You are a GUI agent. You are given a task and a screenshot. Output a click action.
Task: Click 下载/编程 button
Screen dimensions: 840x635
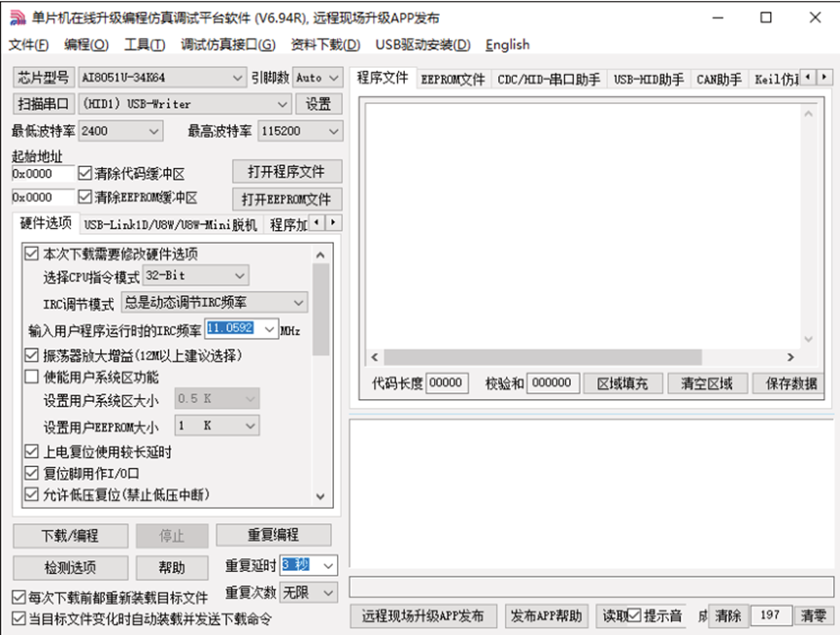(70, 535)
